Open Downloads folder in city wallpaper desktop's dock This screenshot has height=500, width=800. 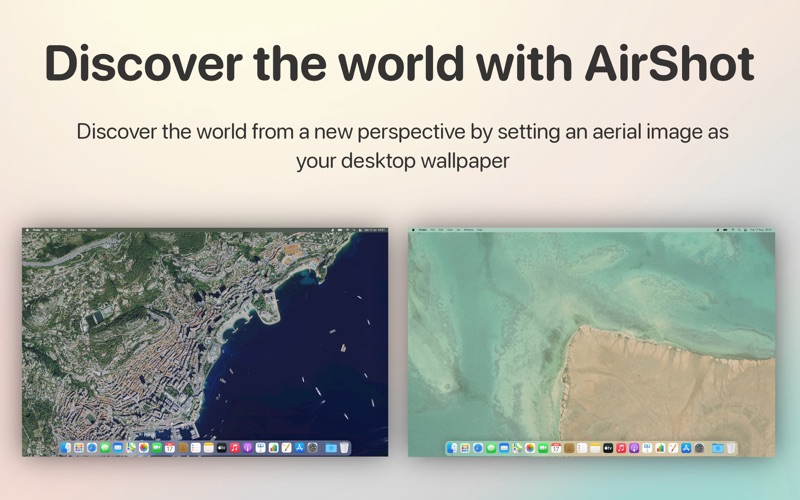tap(331, 447)
